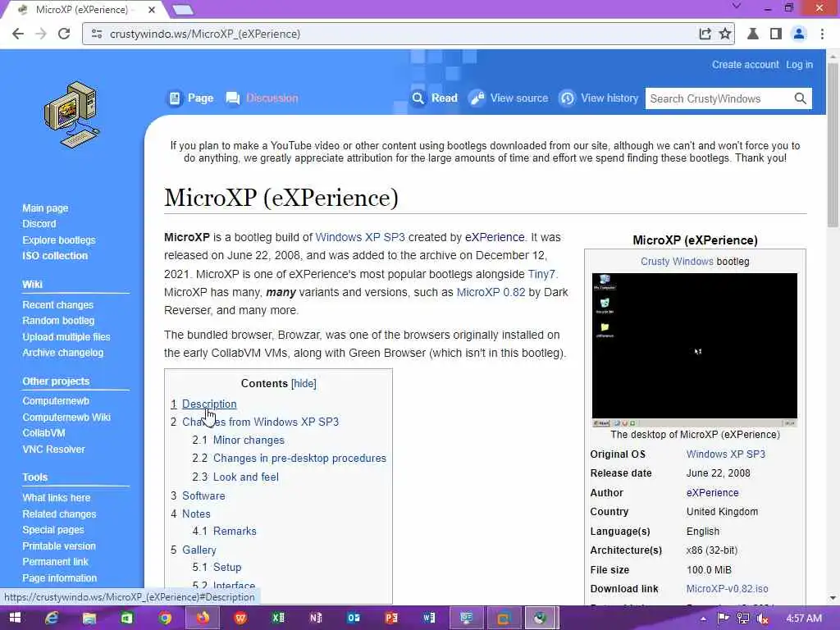Open the Tiny7 article link

[x=541, y=274]
